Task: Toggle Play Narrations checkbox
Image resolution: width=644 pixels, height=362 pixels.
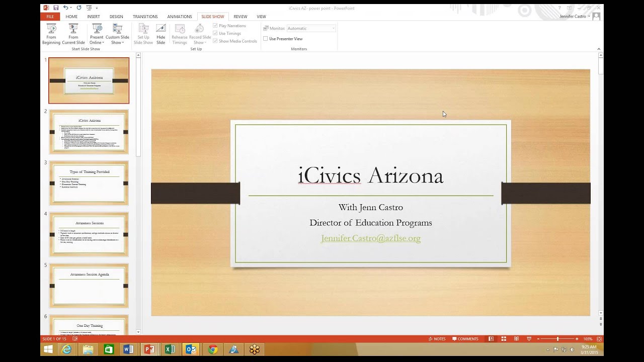Action: (x=229, y=26)
